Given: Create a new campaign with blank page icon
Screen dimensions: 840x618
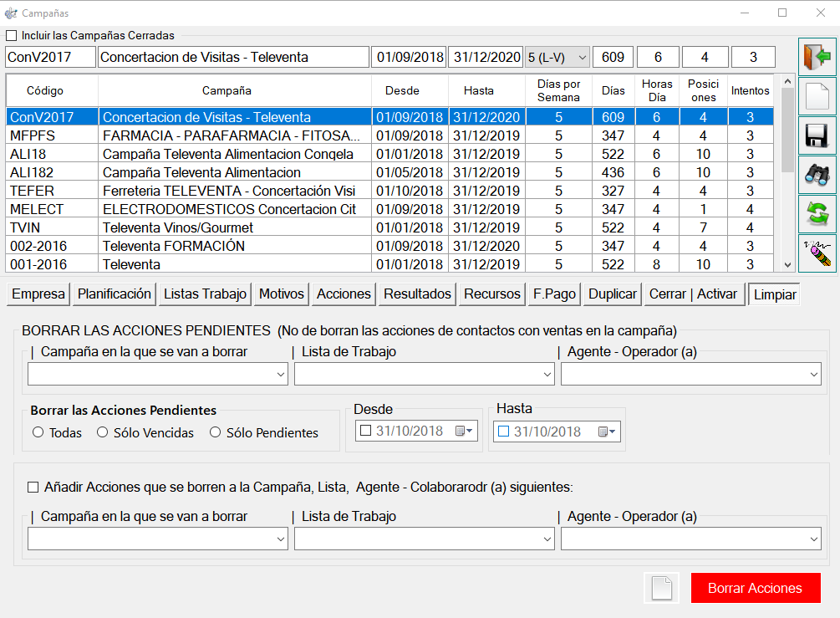Looking at the screenshot, I should click(x=817, y=96).
